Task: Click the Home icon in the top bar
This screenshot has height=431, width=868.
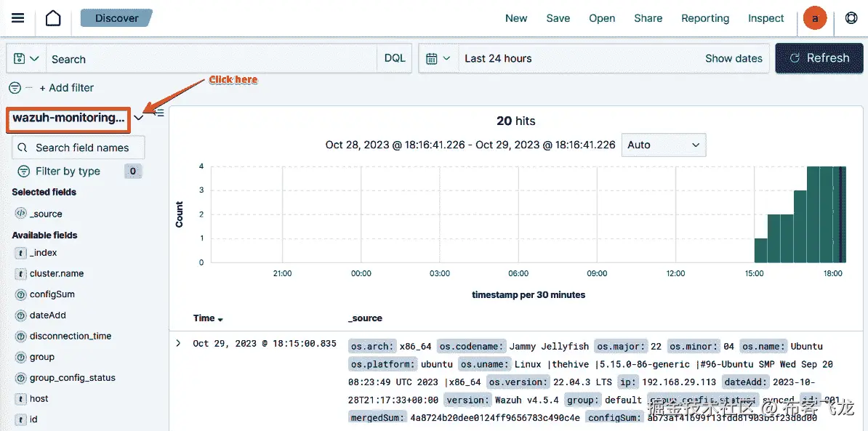Action: point(52,17)
